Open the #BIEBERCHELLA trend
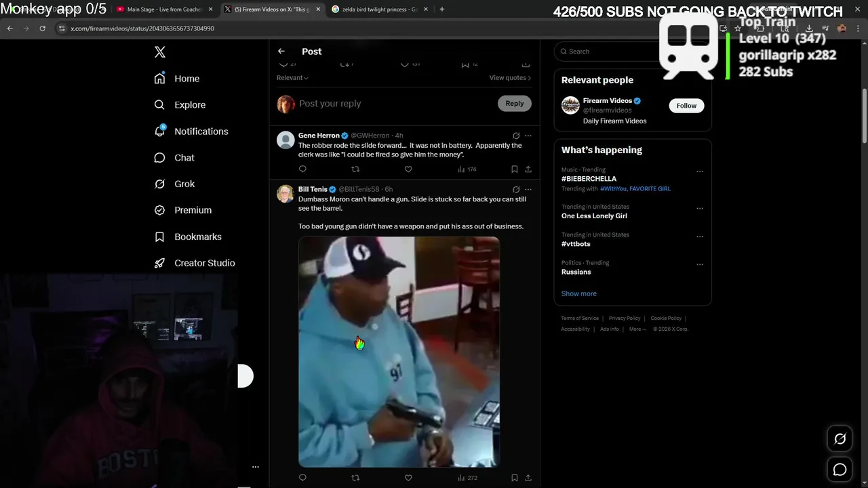 [x=589, y=179]
